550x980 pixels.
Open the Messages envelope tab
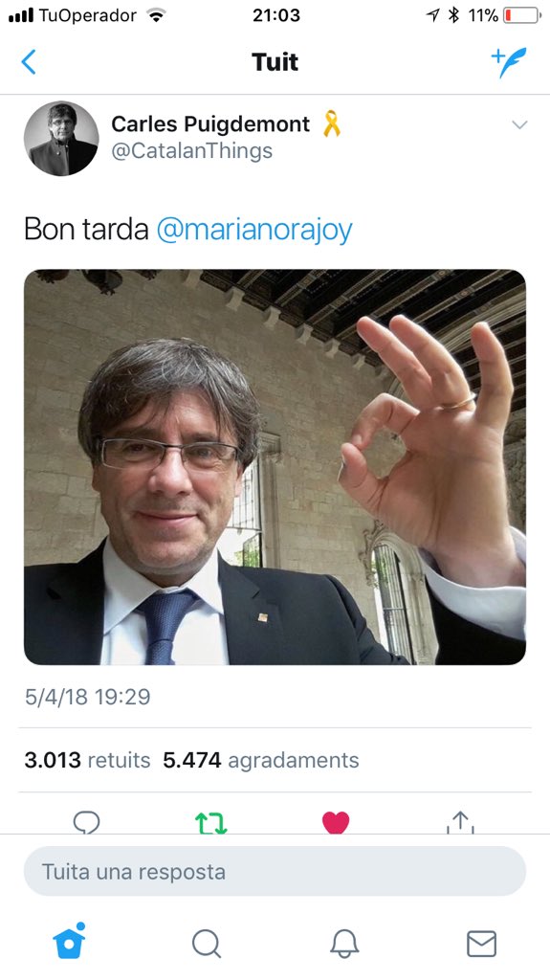[481, 943]
